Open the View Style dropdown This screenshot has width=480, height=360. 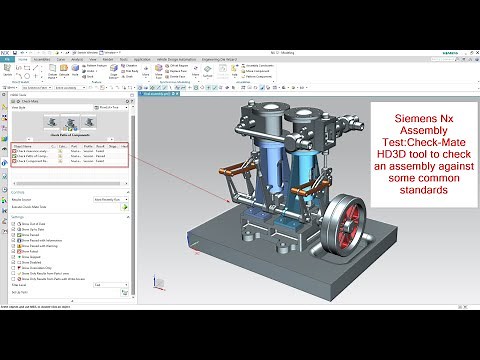(111, 107)
